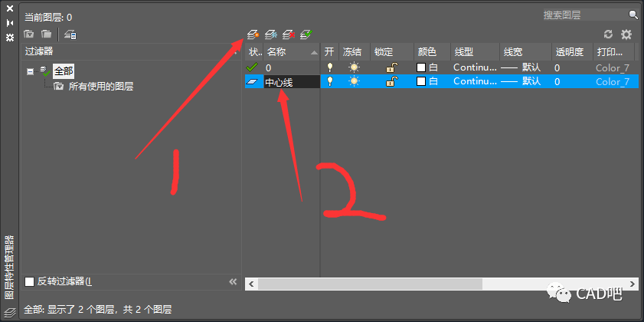Turn off the 中心线 layer light bulb
Image resolution: width=644 pixels, height=322 pixels.
329,81
